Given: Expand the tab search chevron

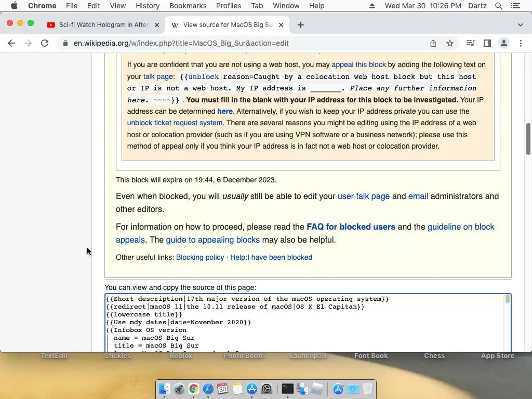Looking at the screenshot, I should tap(521, 25).
